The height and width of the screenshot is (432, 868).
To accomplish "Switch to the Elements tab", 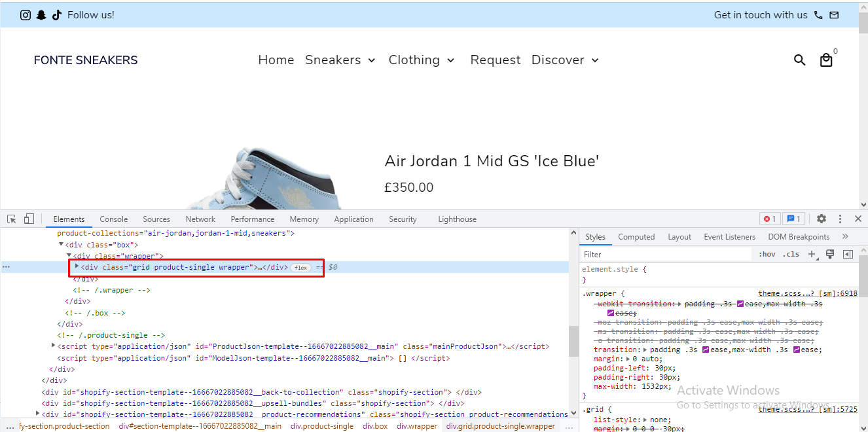I will point(69,219).
